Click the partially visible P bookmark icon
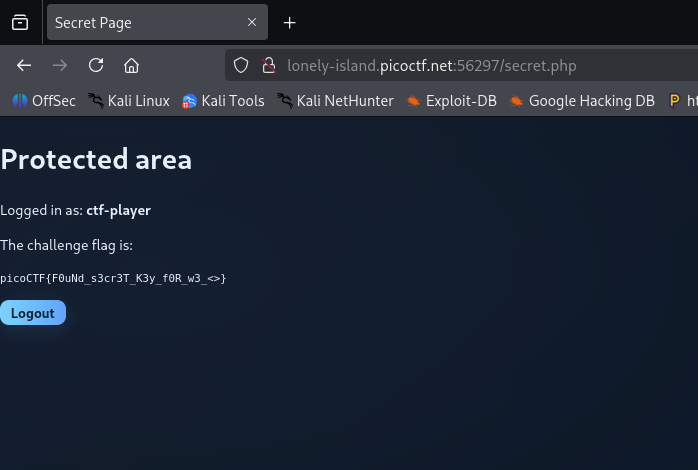 coord(674,101)
